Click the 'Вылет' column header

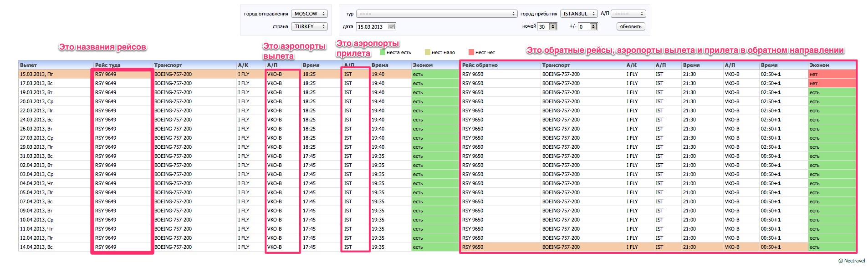click(x=28, y=65)
